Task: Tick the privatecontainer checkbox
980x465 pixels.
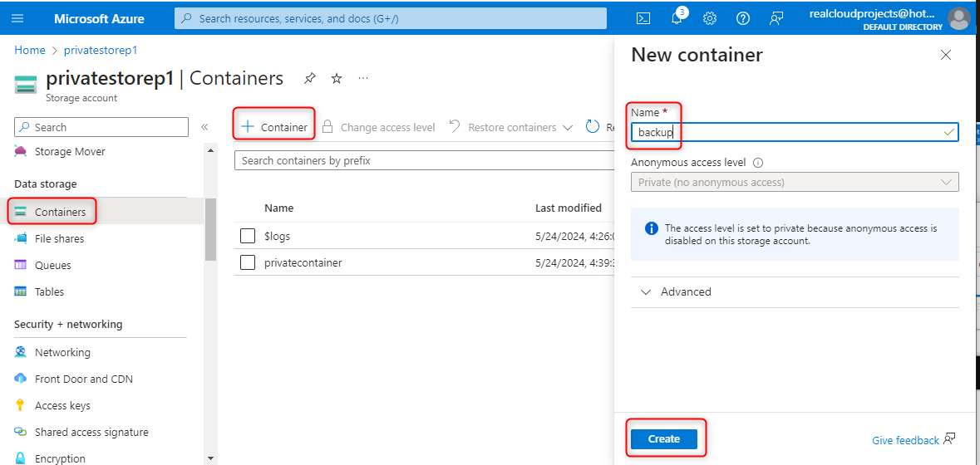Action: (x=247, y=262)
